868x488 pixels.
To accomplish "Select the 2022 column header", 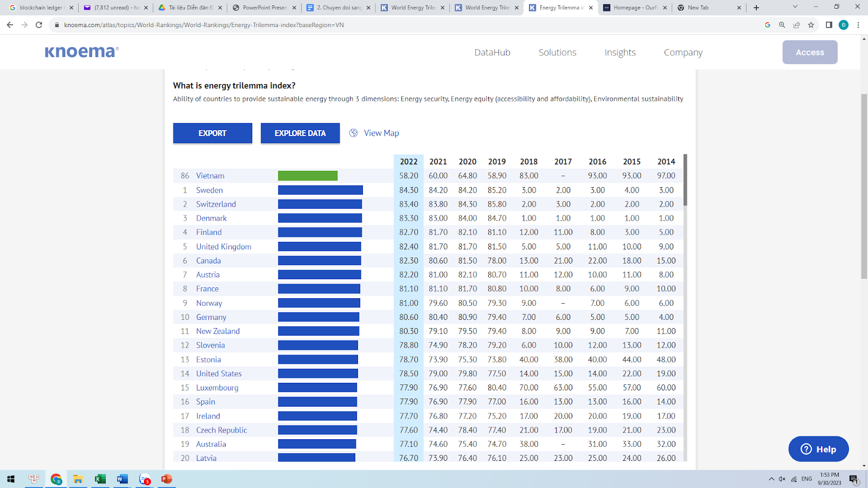I will 409,162.
